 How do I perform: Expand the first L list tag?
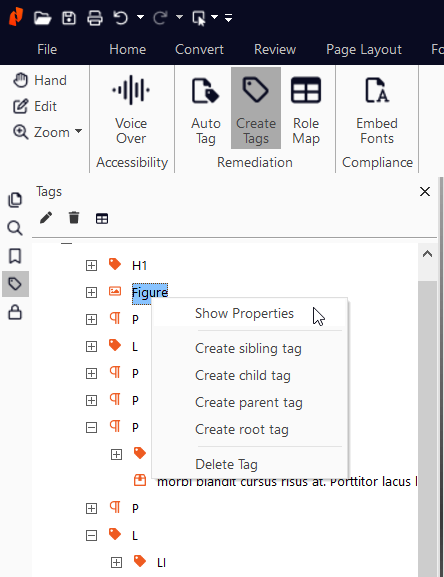91,346
